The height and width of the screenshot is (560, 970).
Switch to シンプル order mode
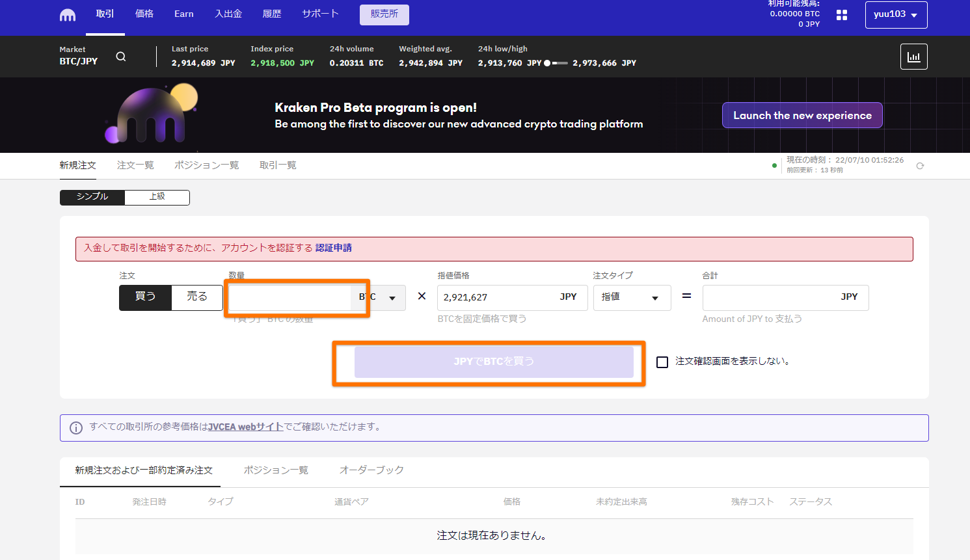click(92, 197)
